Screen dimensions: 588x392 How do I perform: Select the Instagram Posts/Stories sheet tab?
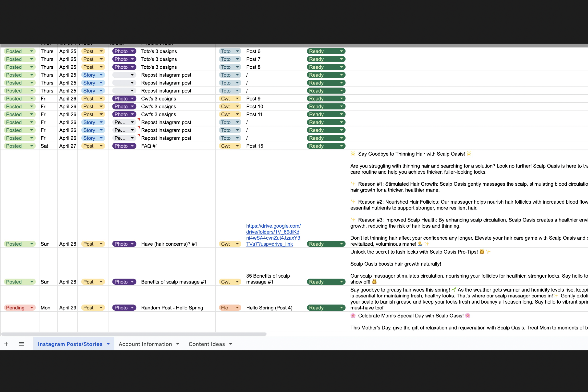tap(70, 344)
